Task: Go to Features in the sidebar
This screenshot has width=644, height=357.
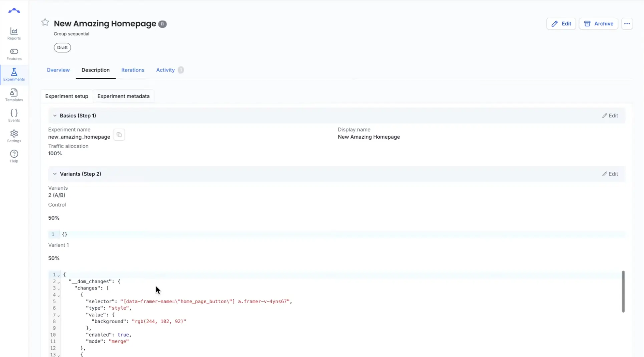Action: [x=14, y=54]
